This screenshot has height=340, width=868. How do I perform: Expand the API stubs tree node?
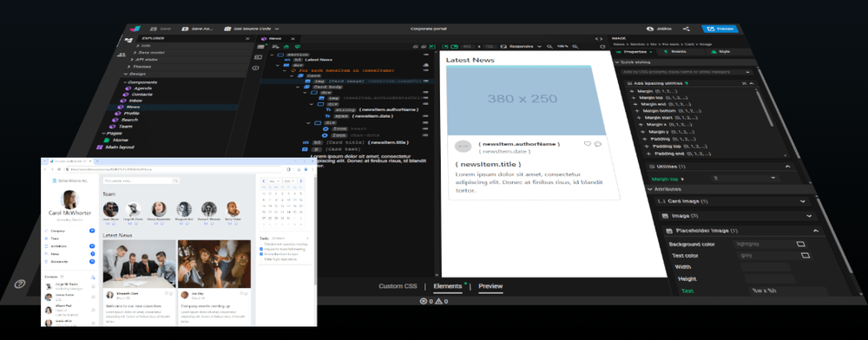pos(144,59)
